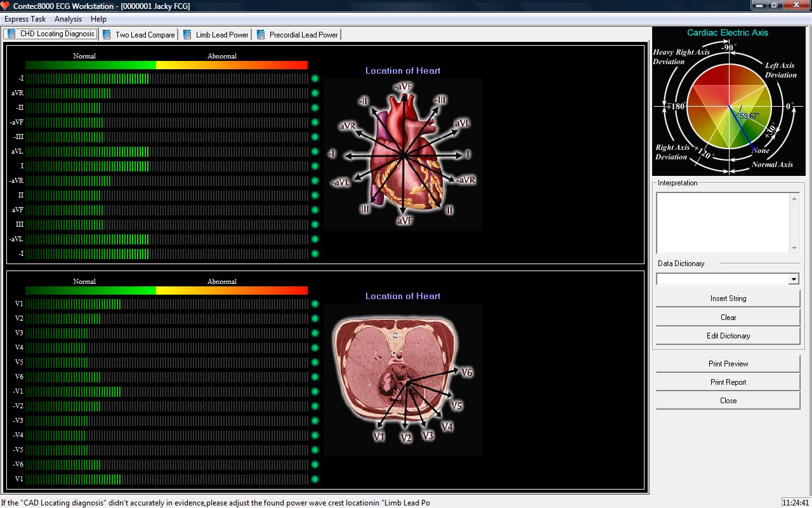Click the Print Preview button
812x508 pixels.
pos(728,364)
